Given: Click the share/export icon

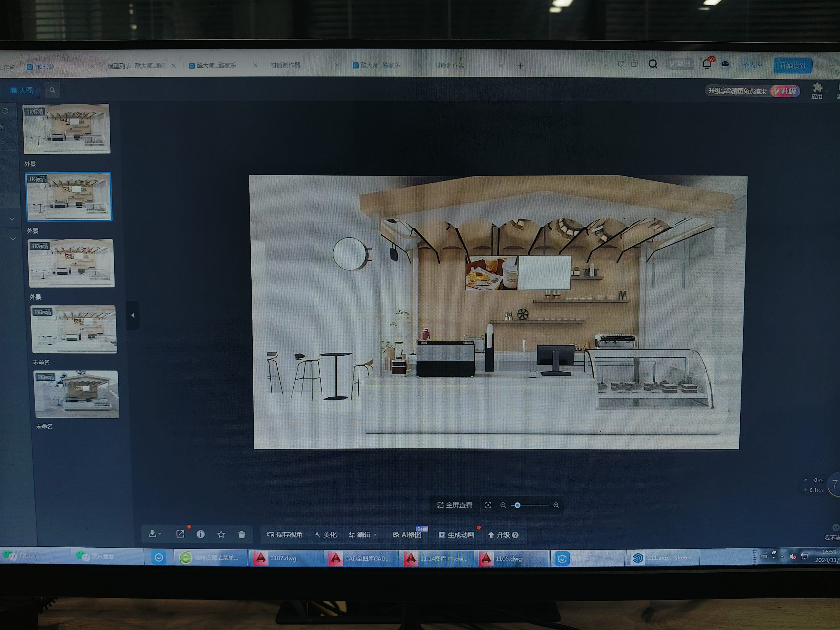Looking at the screenshot, I should tap(180, 534).
